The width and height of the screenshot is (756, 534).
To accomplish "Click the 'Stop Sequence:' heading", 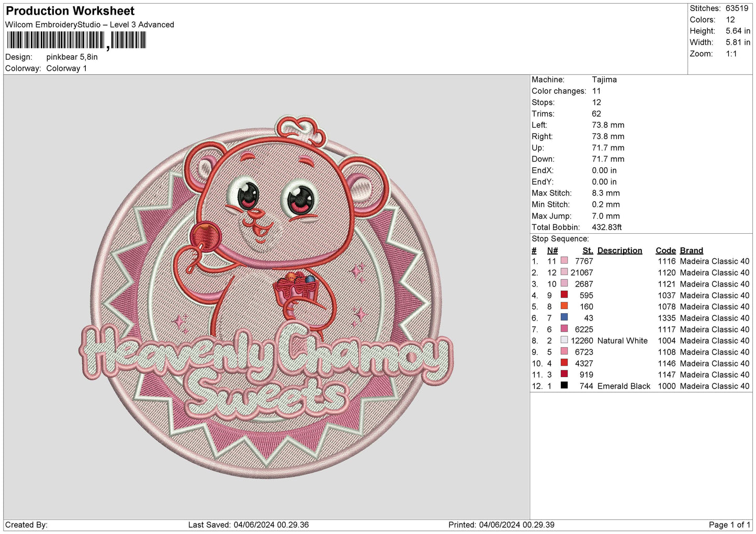I will [x=560, y=239].
